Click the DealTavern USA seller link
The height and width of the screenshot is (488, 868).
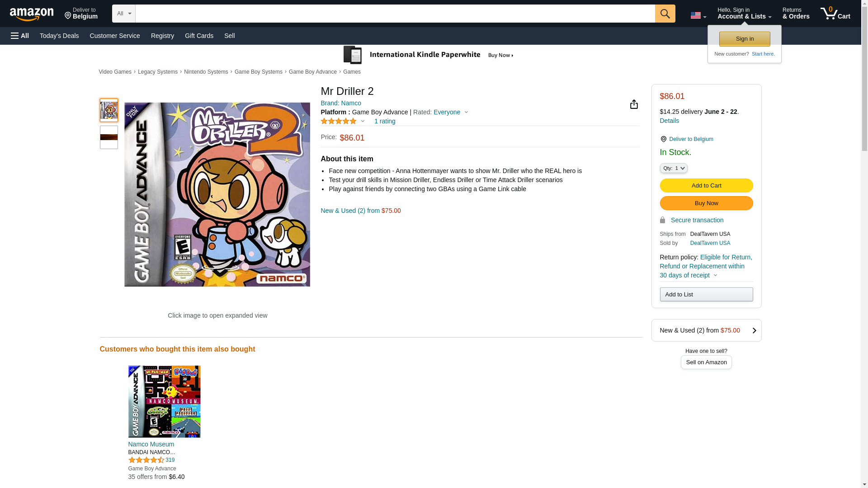[x=710, y=243]
